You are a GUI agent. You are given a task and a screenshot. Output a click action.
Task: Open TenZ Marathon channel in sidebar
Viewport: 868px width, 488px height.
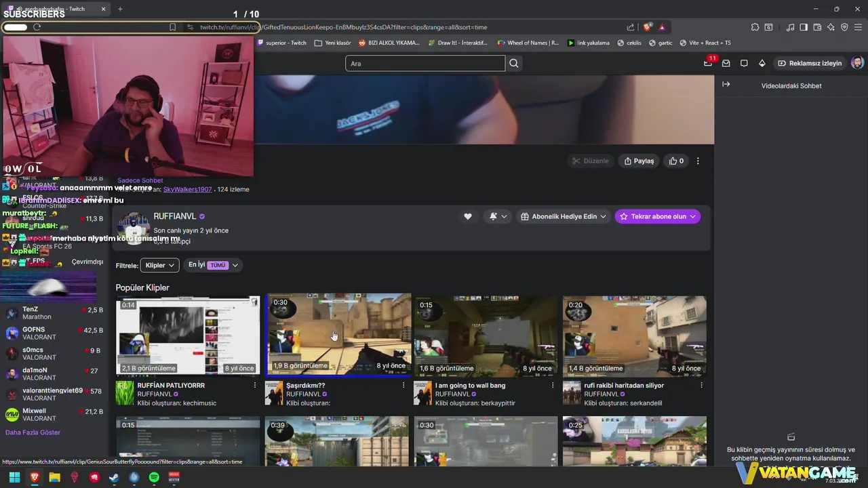tap(54, 313)
